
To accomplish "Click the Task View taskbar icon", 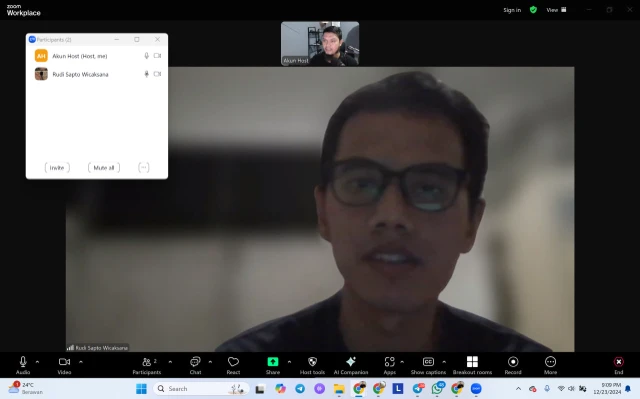I will (x=260, y=389).
